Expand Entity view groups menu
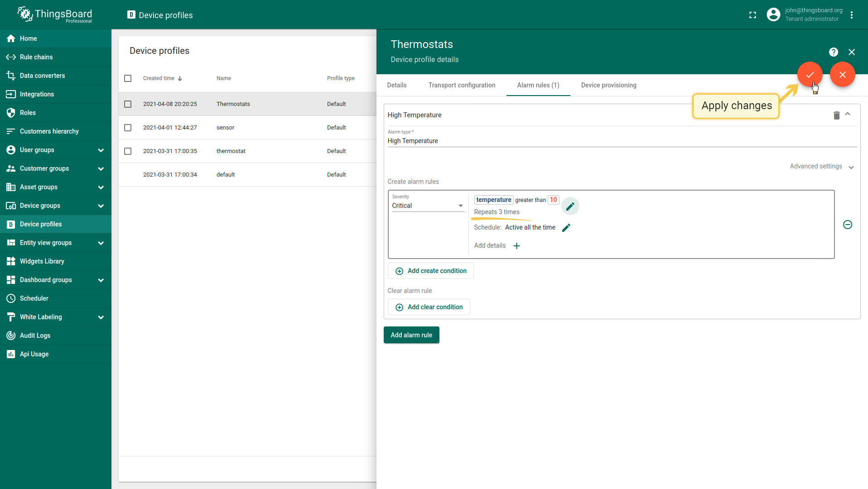Image resolution: width=868 pixels, height=489 pixels. (56, 243)
